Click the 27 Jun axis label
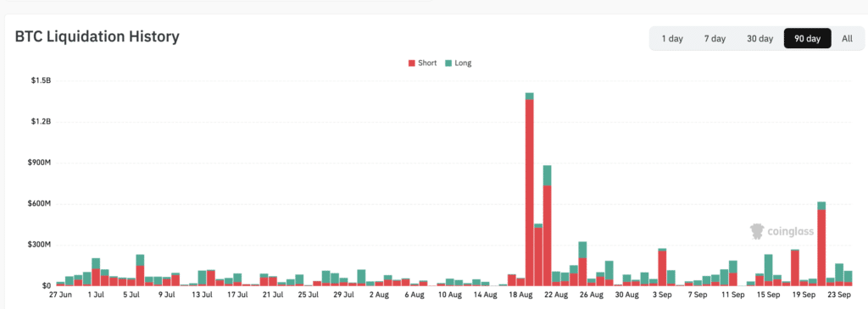The image size is (868, 309). (x=60, y=295)
